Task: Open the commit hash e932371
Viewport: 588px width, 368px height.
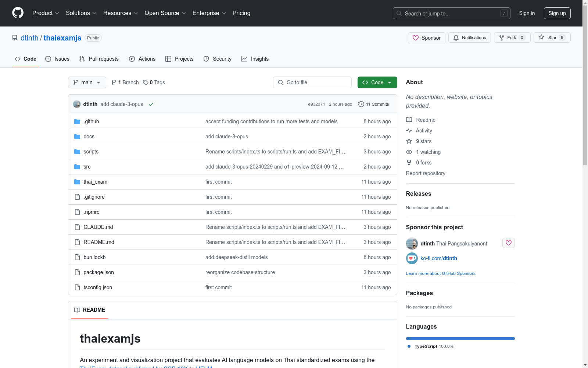Action: pyautogui.click(x=316, y=104)
